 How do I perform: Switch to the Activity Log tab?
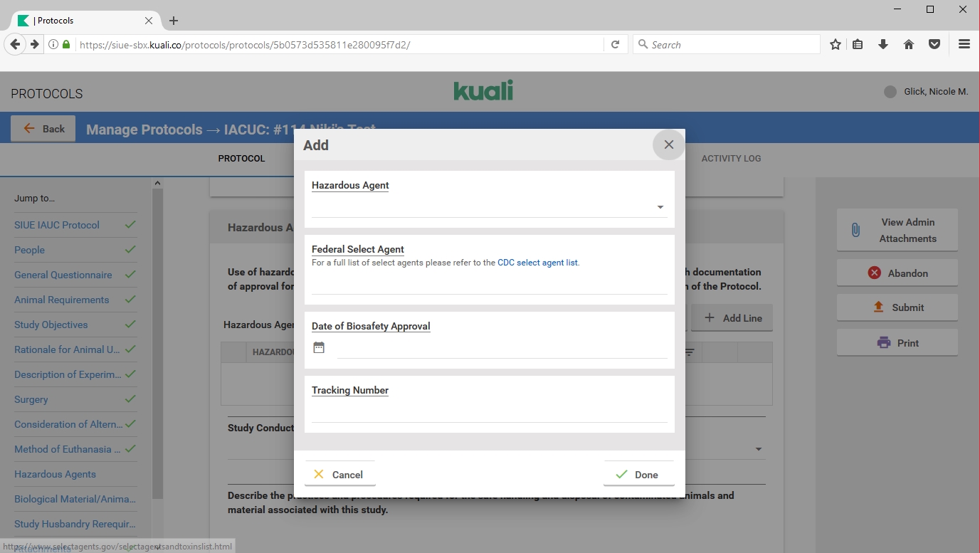[x=731, y=158]
